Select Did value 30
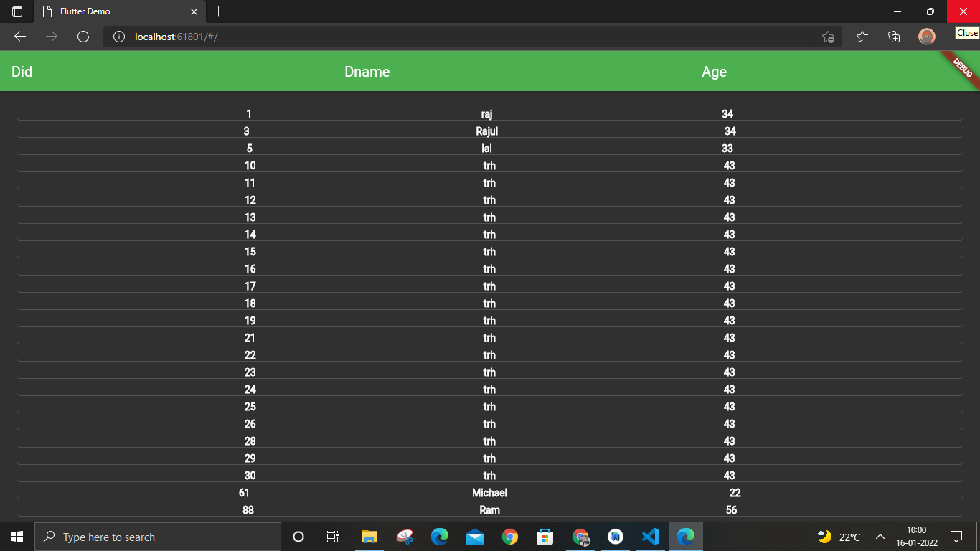The width and height of the screenshot is (980, 551). click(250, 476)
